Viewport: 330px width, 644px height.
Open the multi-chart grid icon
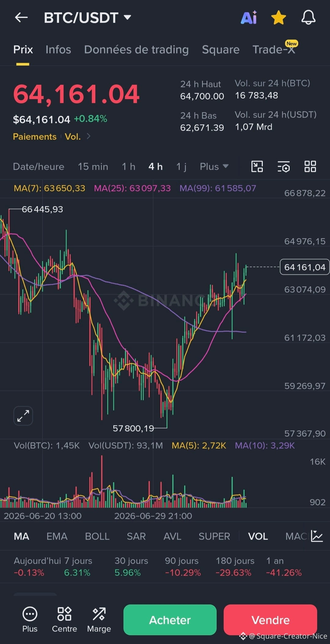pos(310,167)
